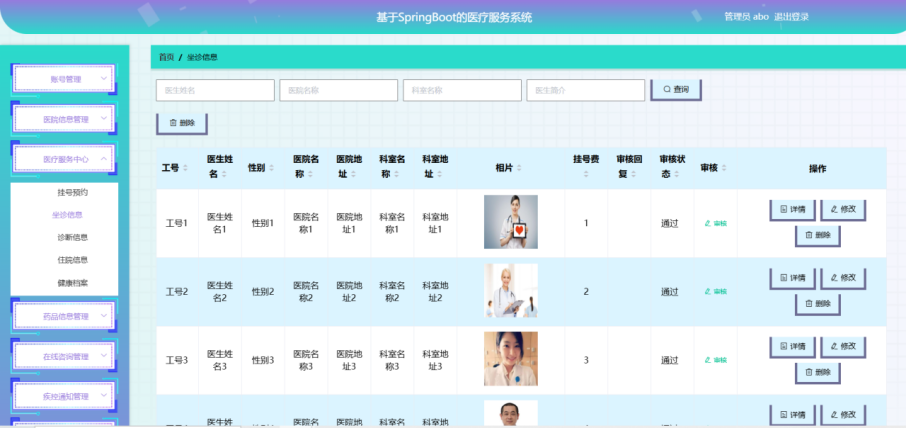Sort by 医生姓名 column sort arrows
907x428 pixels.
(x=224, y=174)
